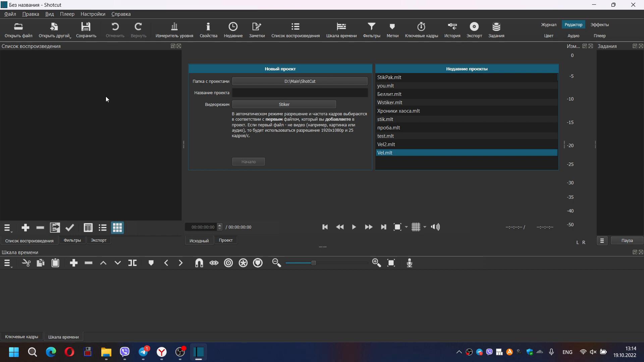The width and height of the screenshot is (644, 362).
Task: Click the project name input field
Action: click(x=300, y=93)
